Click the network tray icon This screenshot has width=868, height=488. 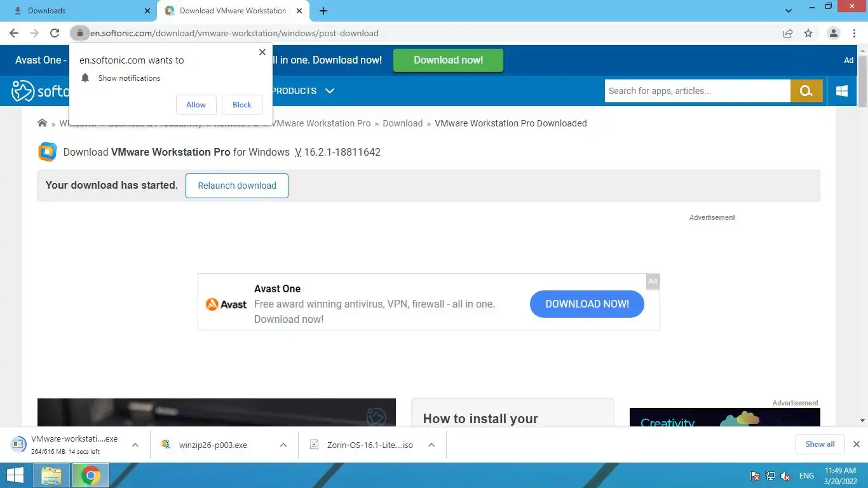(x=770, y=476)
